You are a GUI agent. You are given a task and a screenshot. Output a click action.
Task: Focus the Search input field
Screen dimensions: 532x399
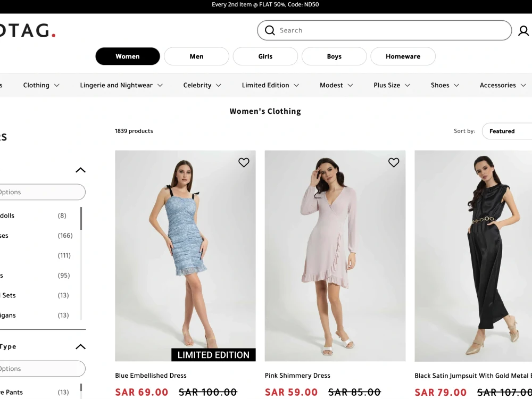click(x=385, y=30)
